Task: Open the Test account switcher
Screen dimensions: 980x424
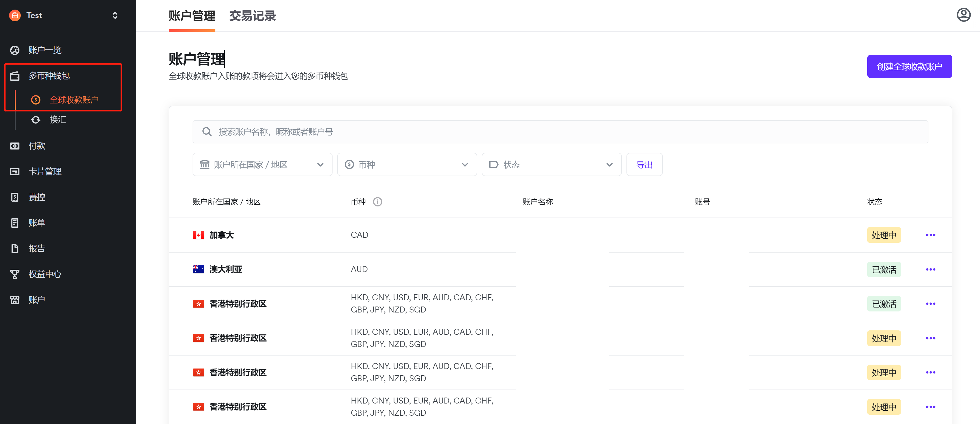Action: point(63,15)
